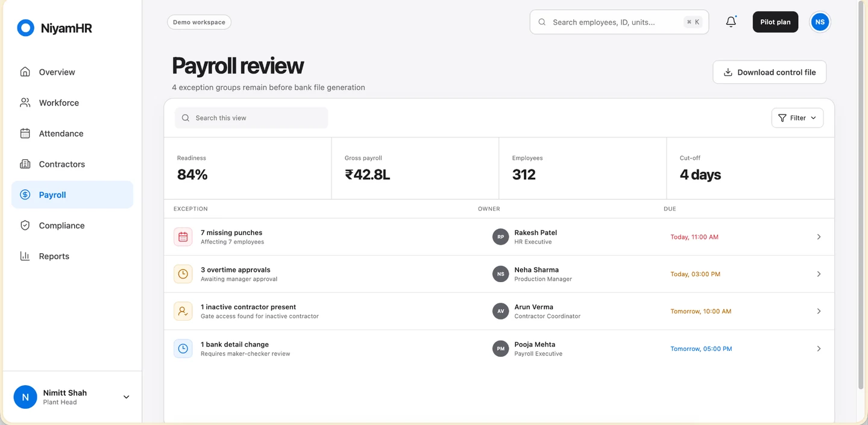
Task: Click the Overview home icon in sidebar
Action: pos(25,72)
